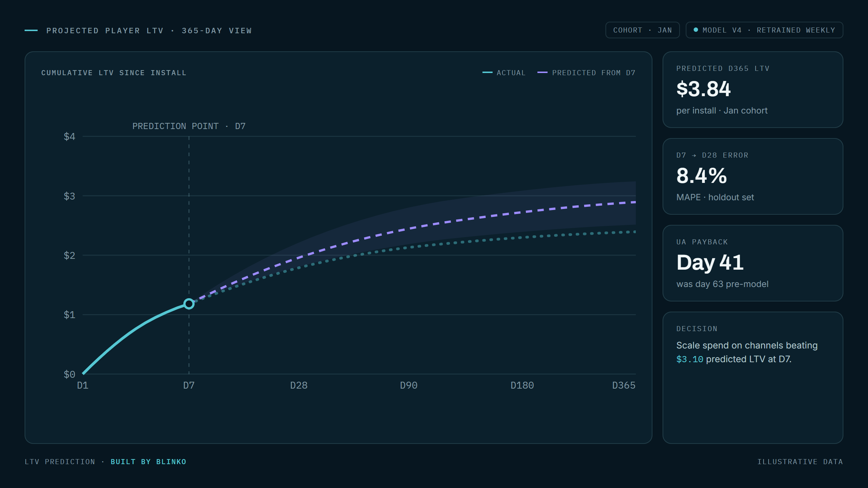Click the D180 x-axis label
The height and width of the screenshot is (488, 868).
click(522, 385)
